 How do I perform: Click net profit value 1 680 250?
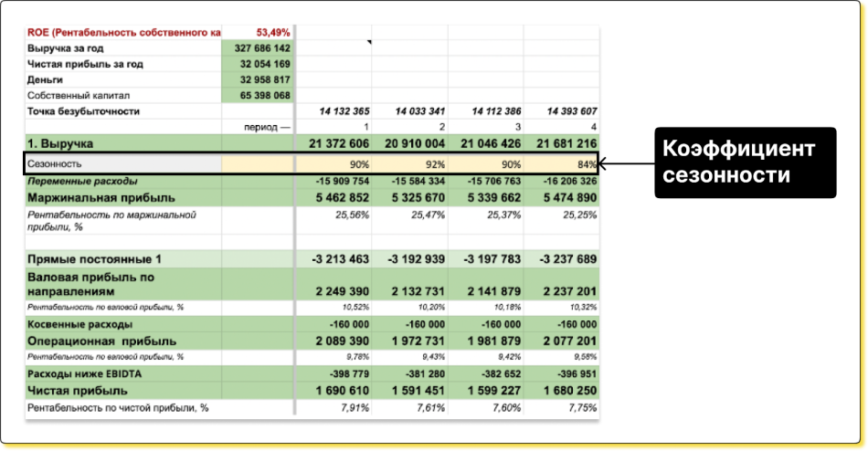(560, 390)
